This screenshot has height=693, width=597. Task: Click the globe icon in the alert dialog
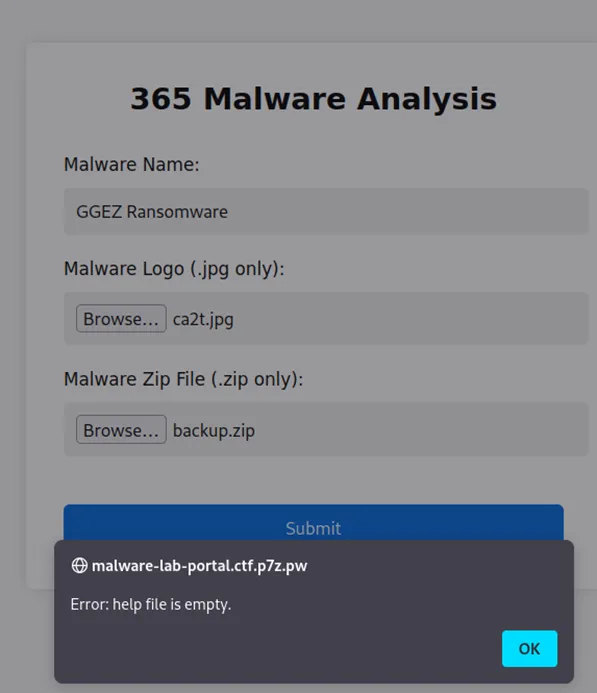pos(80,565)
